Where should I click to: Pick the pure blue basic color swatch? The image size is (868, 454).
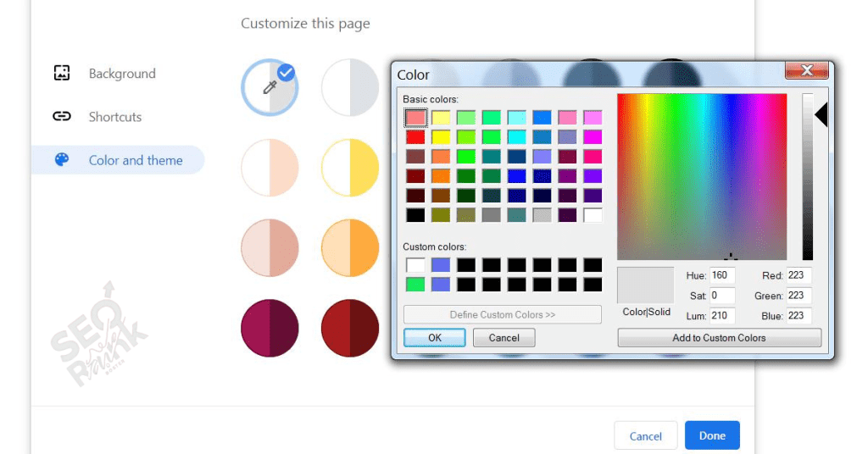coord(516,176)
